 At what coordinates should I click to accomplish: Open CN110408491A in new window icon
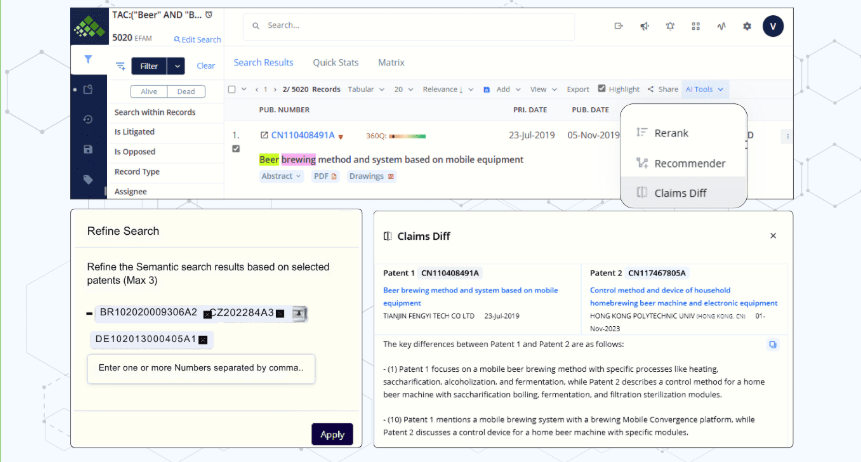[x=264, y=135]
